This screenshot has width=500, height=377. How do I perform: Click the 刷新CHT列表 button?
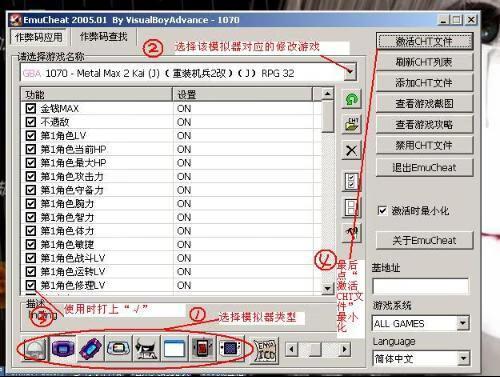[x=425, y=62]
